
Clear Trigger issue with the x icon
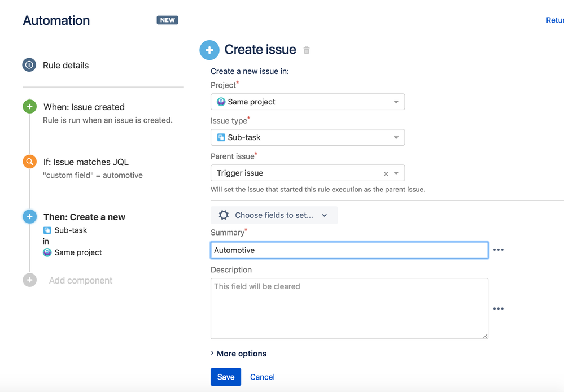coord(386,174)
